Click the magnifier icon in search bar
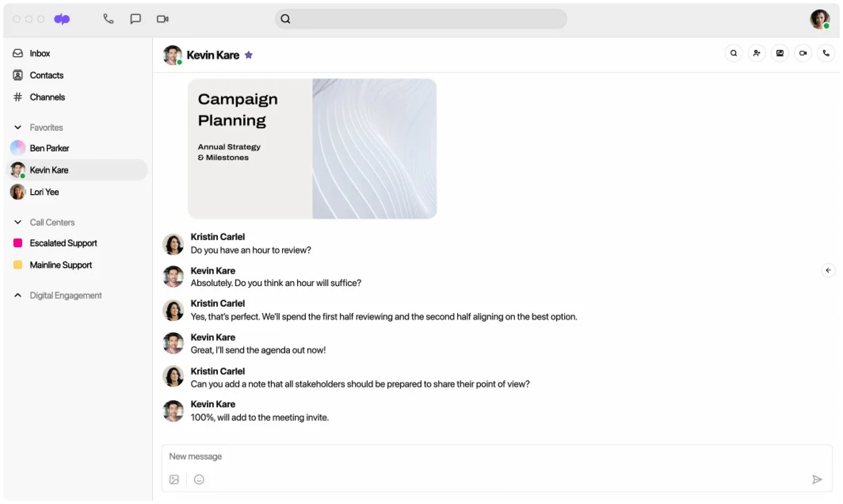Screen dimensions: 843x504 pos(286,19)
